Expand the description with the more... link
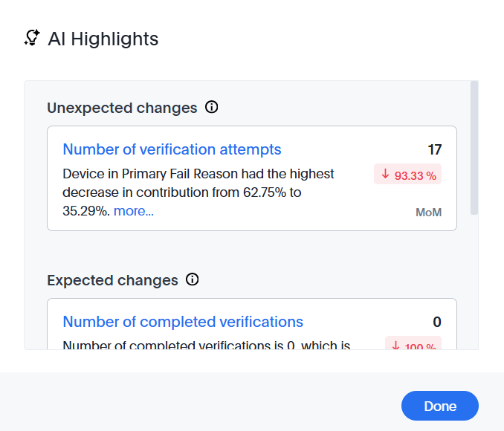Image resolution: width=504 pixels, height=431 pixels. tap(134, 211)
